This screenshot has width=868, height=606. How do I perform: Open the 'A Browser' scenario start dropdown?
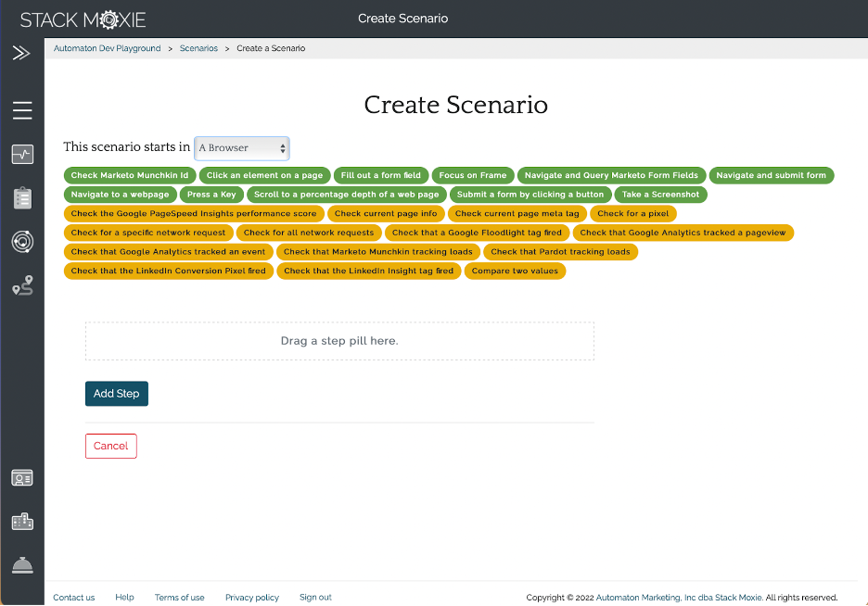coord(241,148)
